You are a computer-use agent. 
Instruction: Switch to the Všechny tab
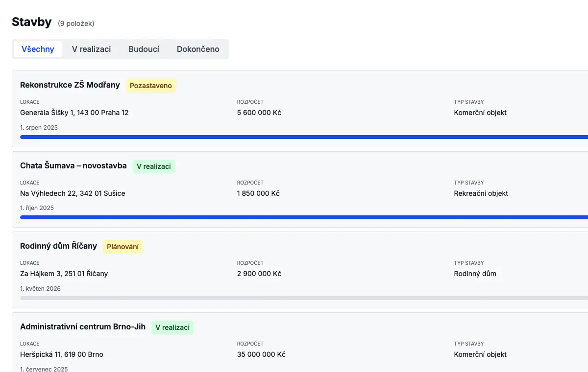38,49
